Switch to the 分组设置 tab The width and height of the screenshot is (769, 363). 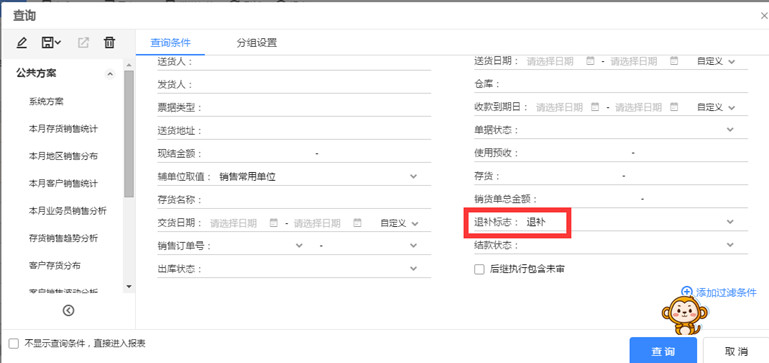point(256,43)
